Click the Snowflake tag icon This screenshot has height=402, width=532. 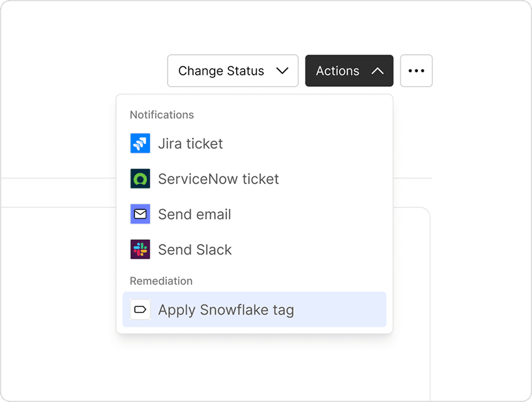click(139, 309)
